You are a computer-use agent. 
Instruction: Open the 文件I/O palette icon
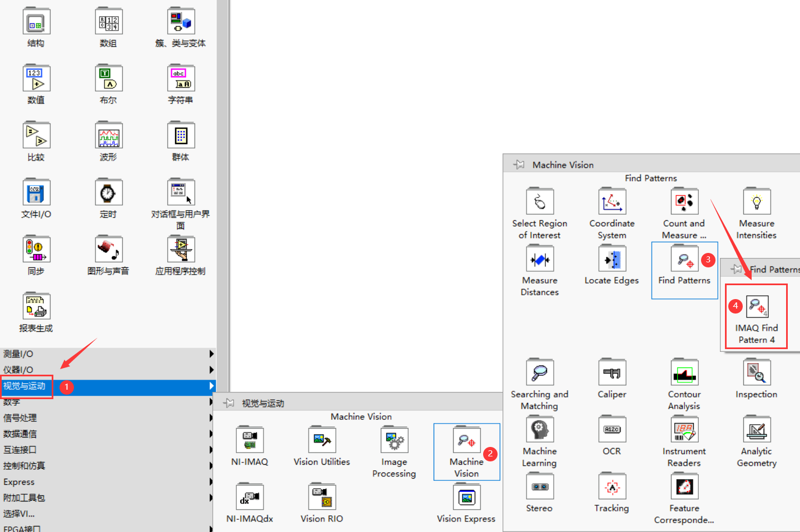pos(36,193)
